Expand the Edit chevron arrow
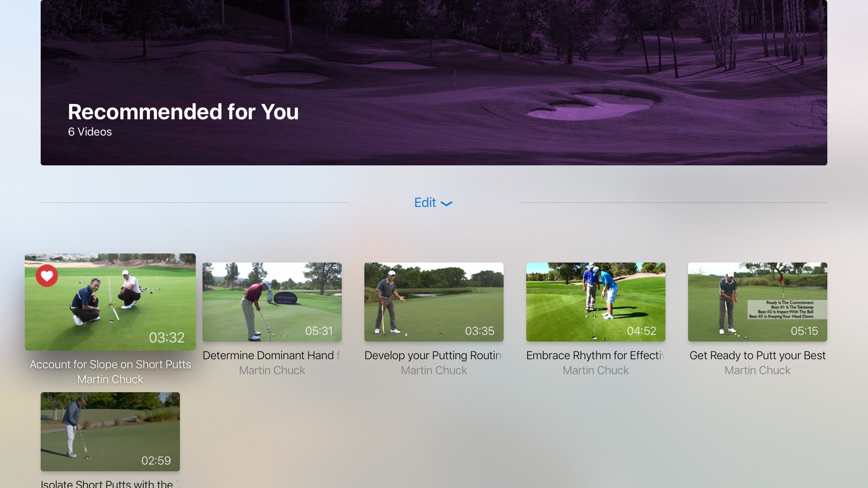The image size is (868, 488). click(x=446, y=204)
